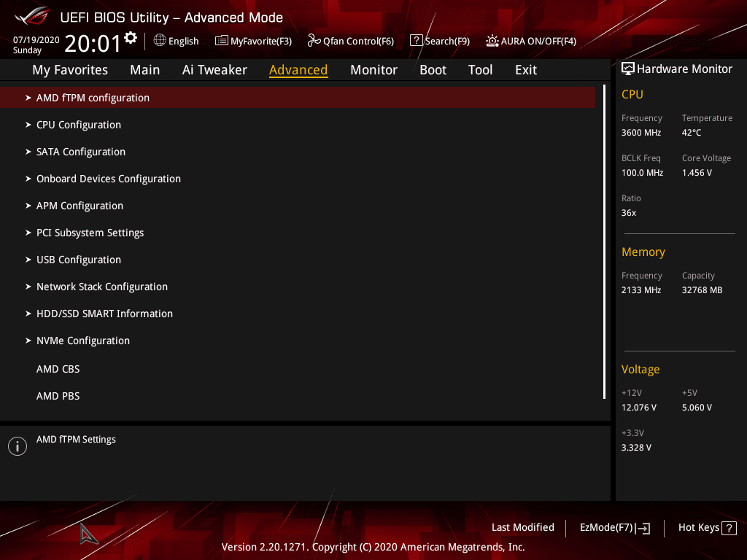Click the globe language icon
747x560 pixels.
tap(160, 41)
